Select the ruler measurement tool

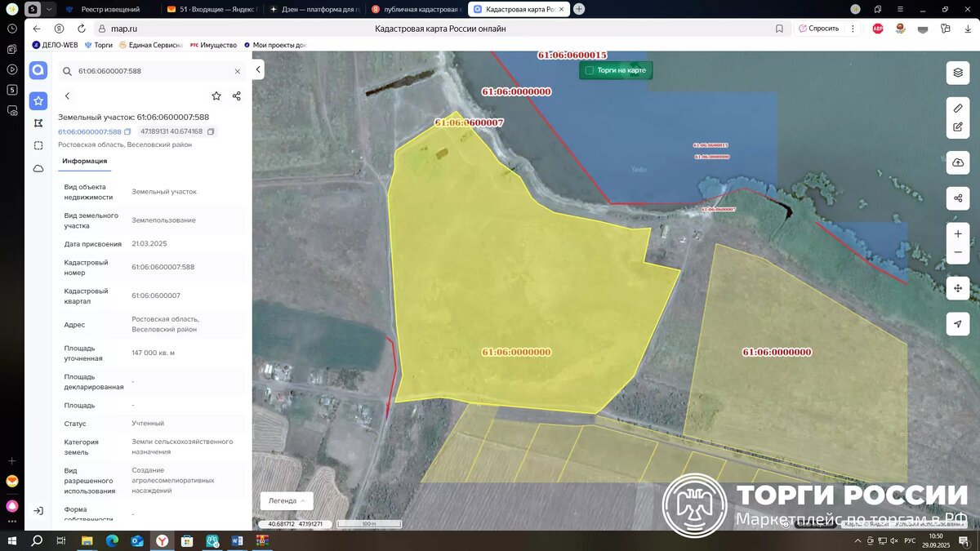click(958, 108)
